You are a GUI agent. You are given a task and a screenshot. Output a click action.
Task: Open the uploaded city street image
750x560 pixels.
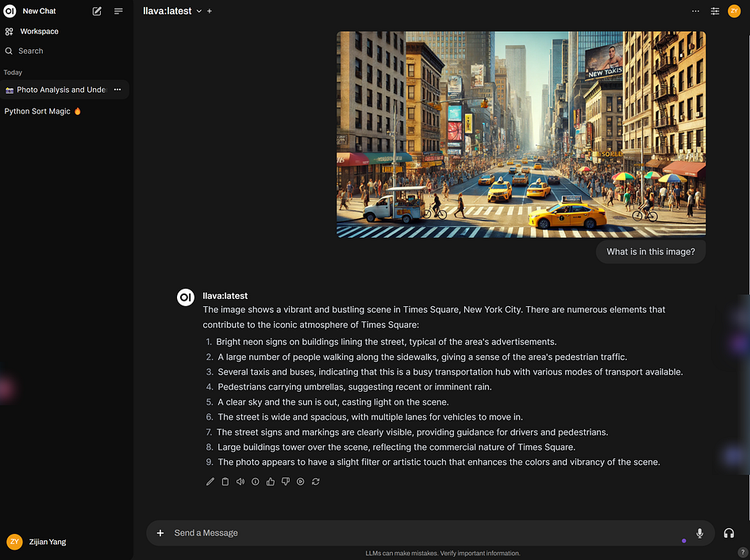click(521, 134)
